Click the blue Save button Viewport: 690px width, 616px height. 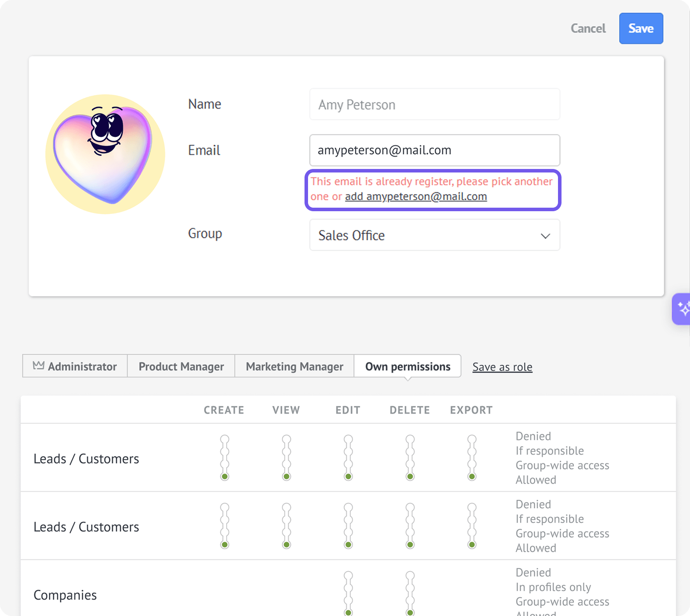tap(641, 29)
